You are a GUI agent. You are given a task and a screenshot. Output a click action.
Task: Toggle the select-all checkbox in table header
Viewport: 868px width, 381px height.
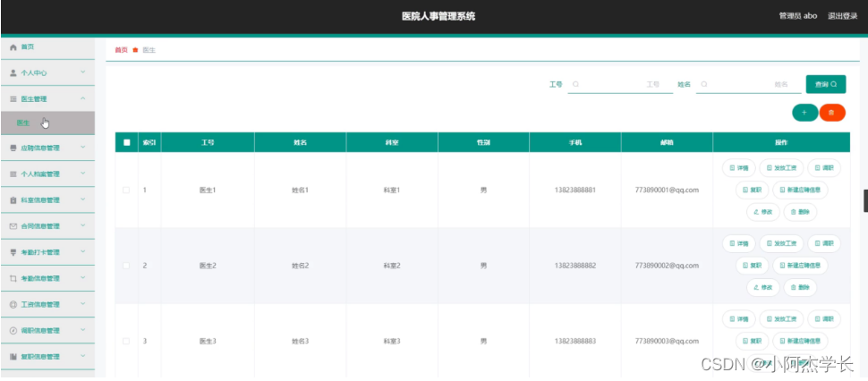127,143
